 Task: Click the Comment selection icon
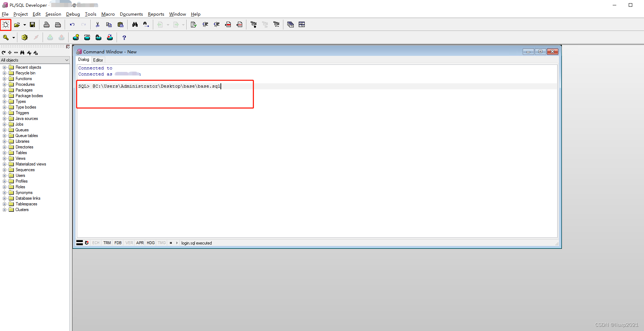coord(228,25)
